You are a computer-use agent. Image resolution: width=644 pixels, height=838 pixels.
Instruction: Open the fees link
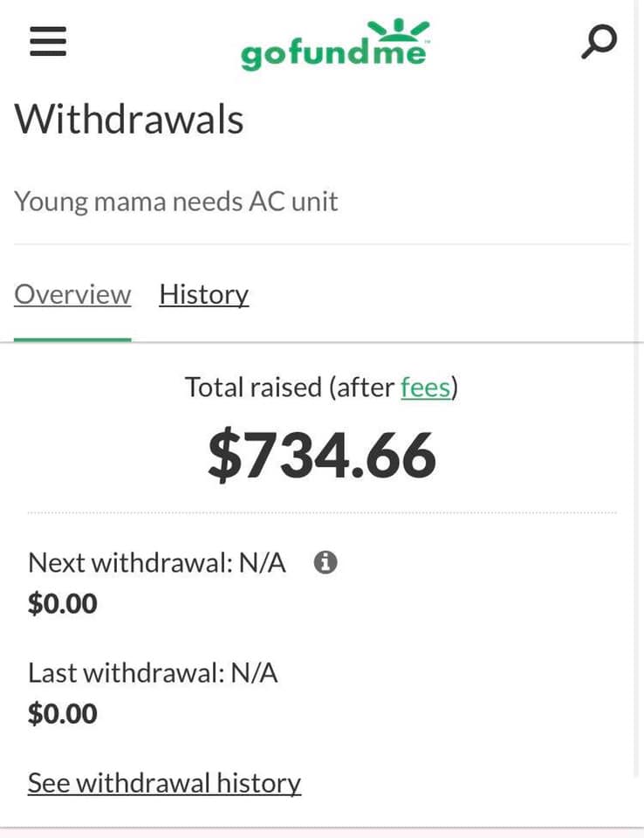[425, 387]
